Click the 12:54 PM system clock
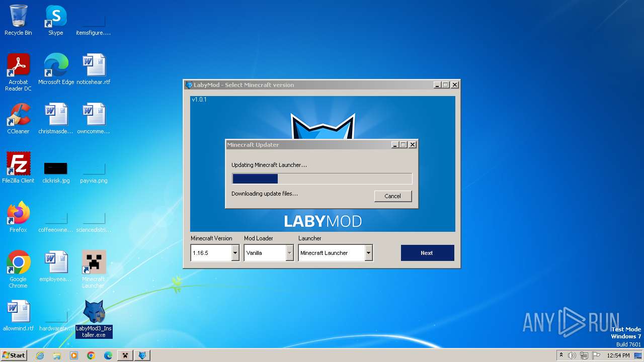This screenshot has width=644, height=362. pos(618,355)
